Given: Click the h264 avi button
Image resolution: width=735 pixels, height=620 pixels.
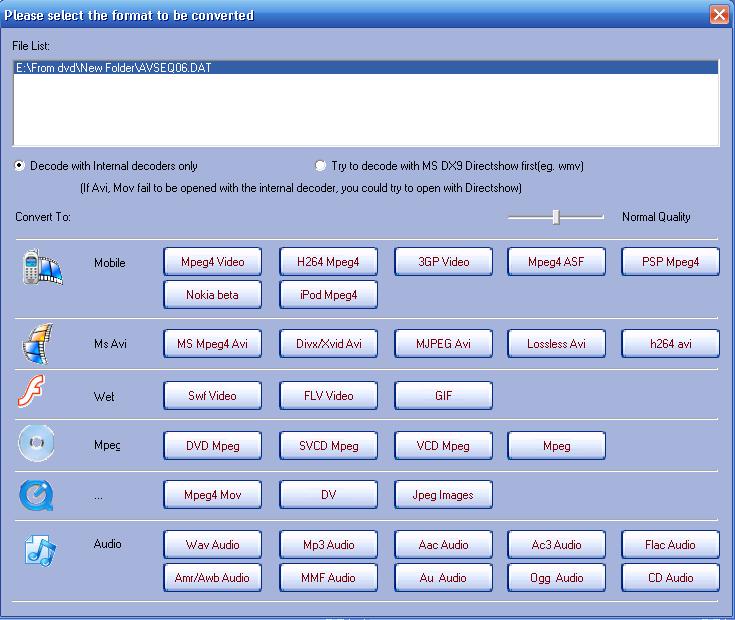Looking at the screenshot, I should [670, 344].
